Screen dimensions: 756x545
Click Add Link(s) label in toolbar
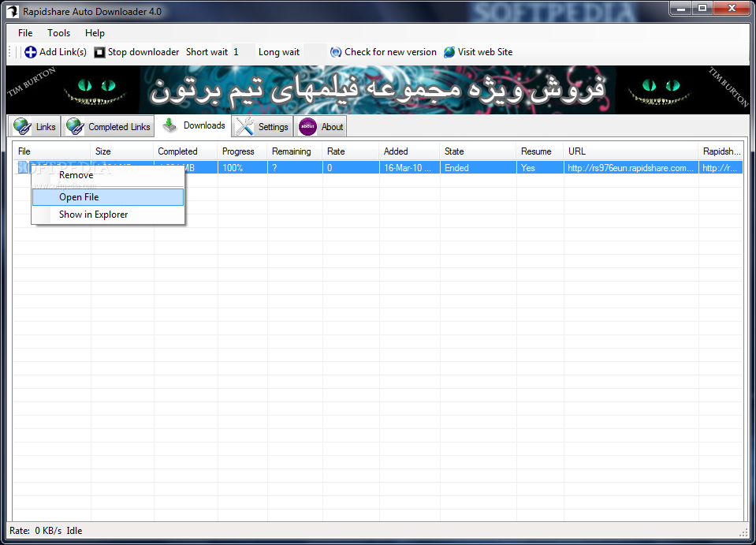click(63, 52)
